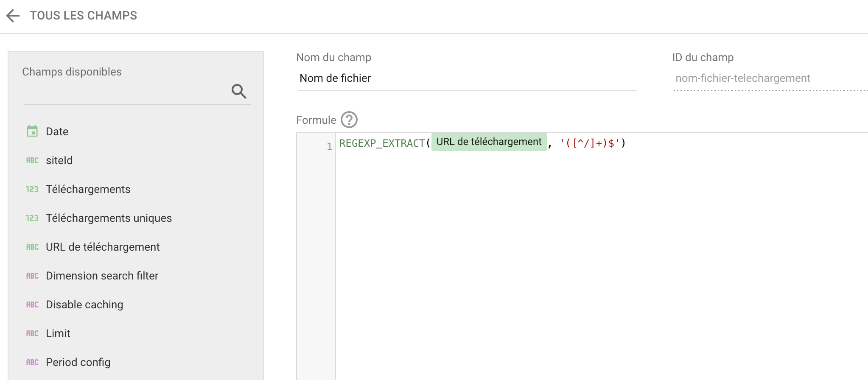The image size is (868, 380).
Task: Click the purple ABC icon beside Limit
Action: (32, 333)
